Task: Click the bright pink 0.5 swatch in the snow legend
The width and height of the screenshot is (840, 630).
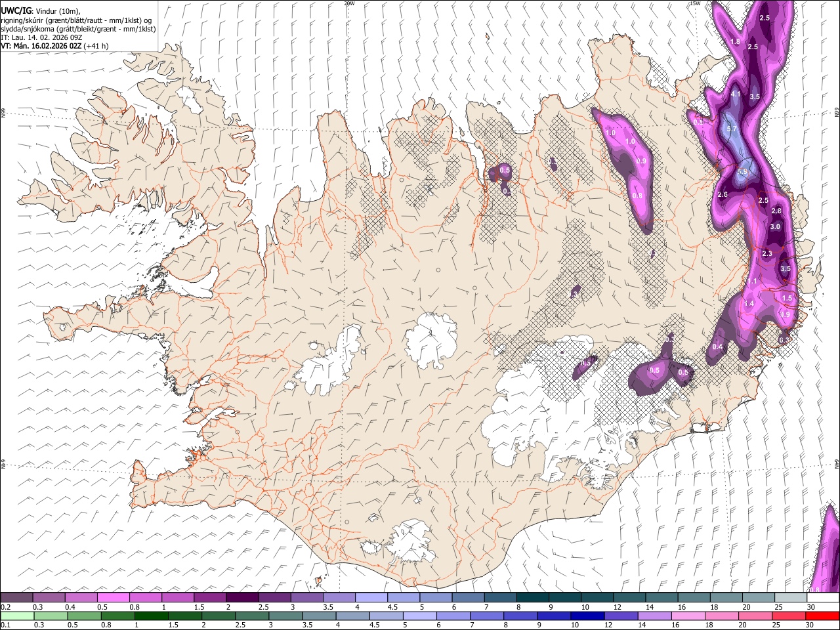Action: point(113,598)
